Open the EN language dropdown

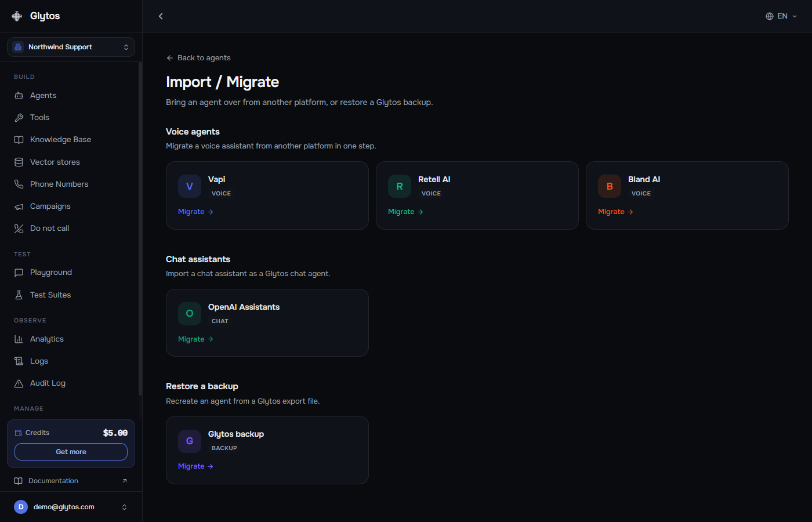pyautogui.click(x=781, y=16)
